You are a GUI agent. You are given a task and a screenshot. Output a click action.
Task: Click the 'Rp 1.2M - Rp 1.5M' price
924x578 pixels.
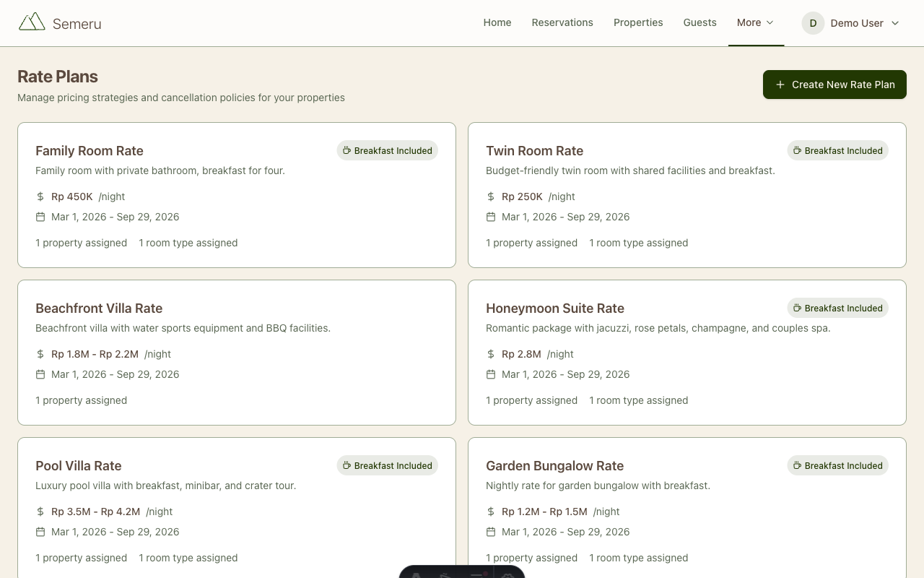click(544, 512)
